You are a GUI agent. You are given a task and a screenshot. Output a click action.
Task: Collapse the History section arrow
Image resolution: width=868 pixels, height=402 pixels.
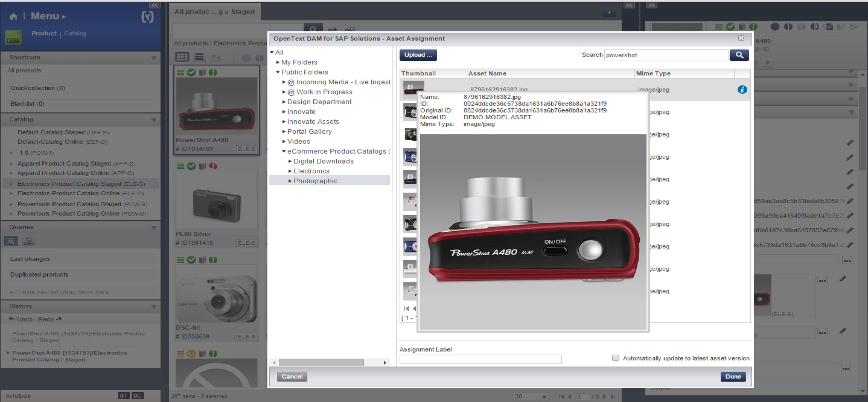click(x=154, y=307)
